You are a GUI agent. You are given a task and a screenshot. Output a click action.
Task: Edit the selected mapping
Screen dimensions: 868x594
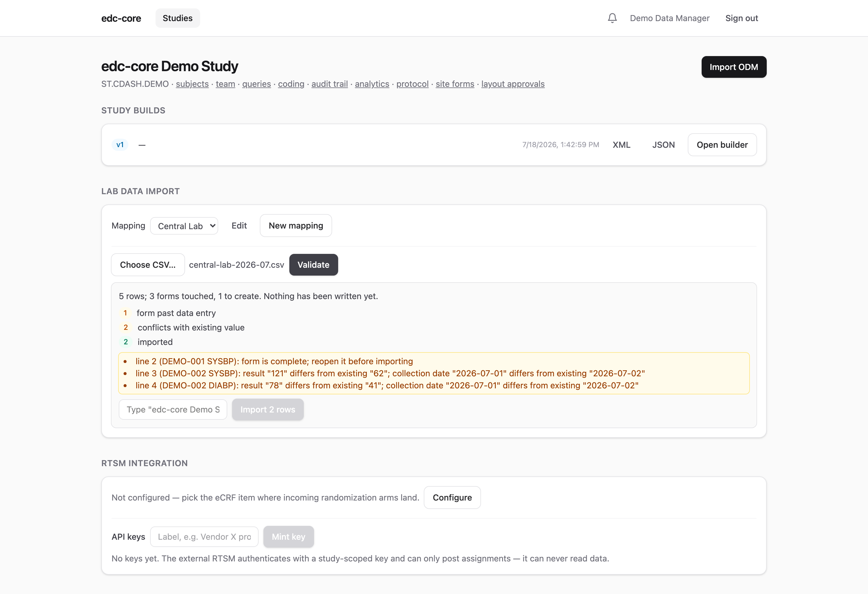pyautogui.click(x=239, y=226)
